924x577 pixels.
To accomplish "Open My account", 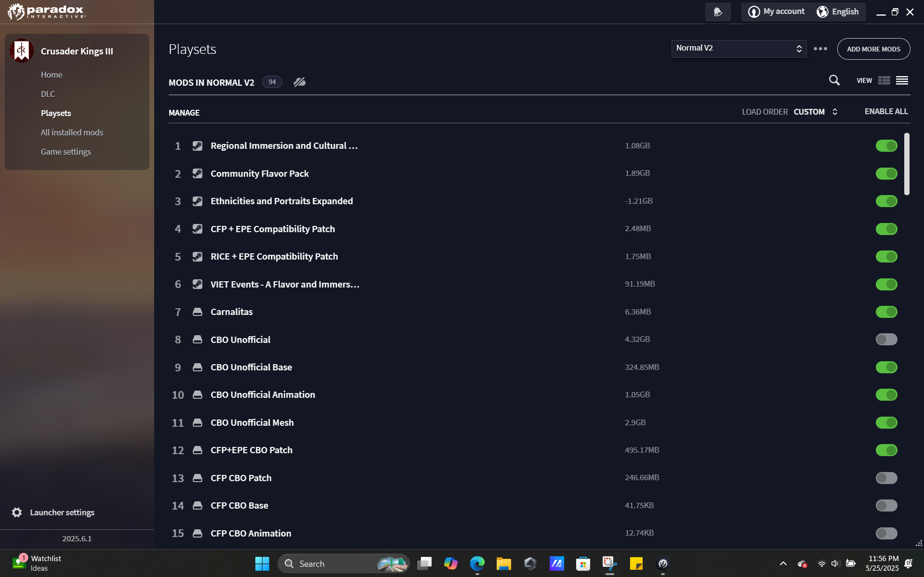I will pyautogui.click(x=777, y=12).
